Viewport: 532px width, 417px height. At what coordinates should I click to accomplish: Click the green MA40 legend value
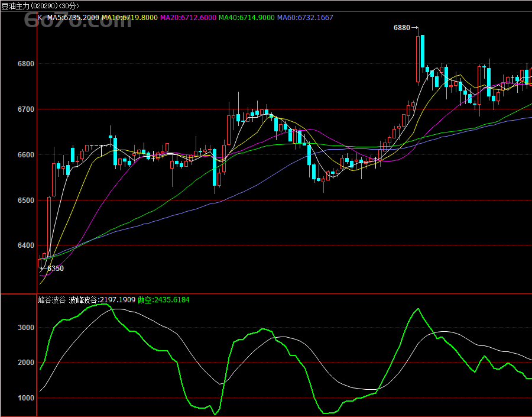[246, 18]
